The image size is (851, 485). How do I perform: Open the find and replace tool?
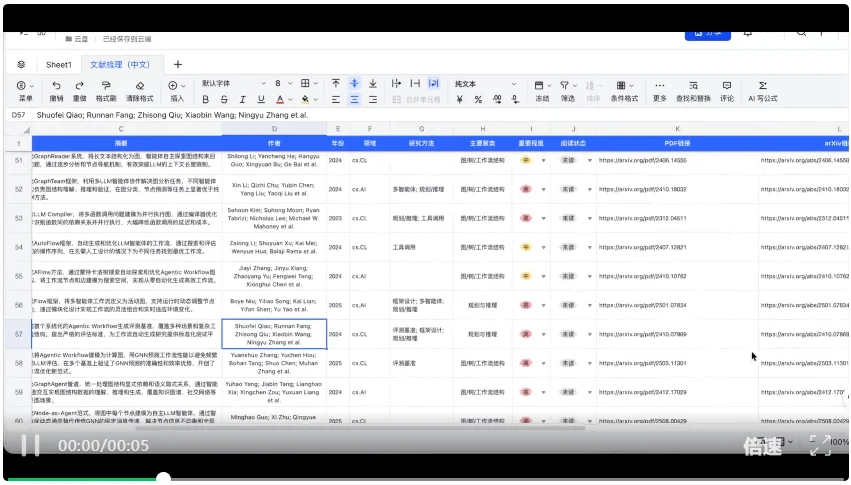click(693, 85)
